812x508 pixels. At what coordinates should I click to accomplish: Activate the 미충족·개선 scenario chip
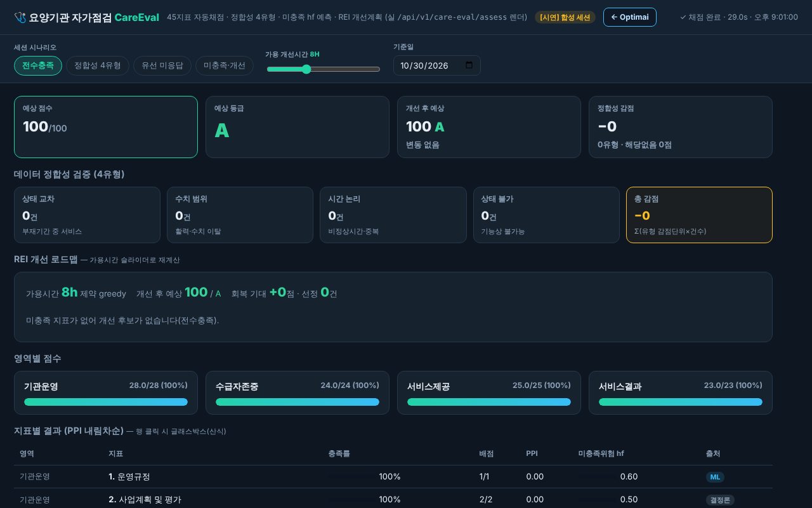[x=225, y=65]
